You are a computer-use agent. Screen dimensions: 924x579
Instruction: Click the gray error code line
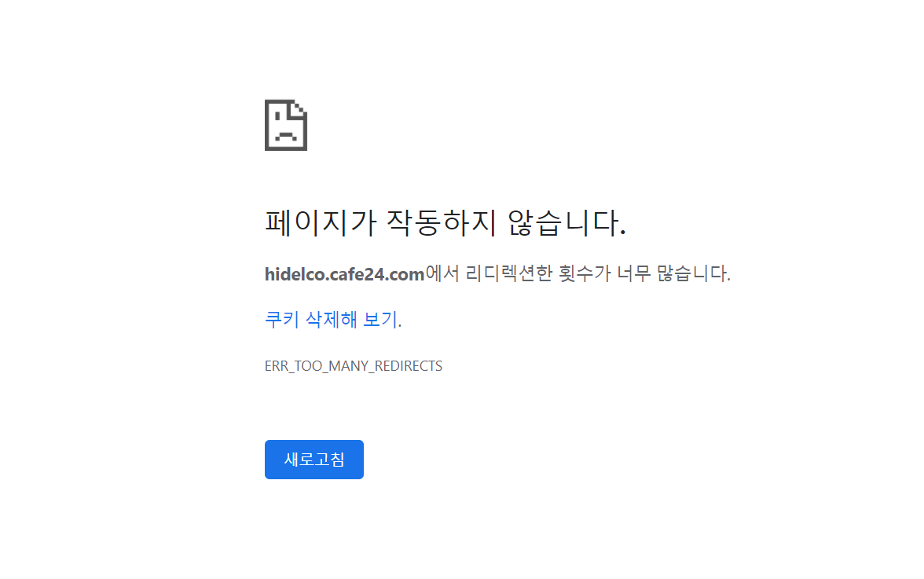(x=354, y=366)
